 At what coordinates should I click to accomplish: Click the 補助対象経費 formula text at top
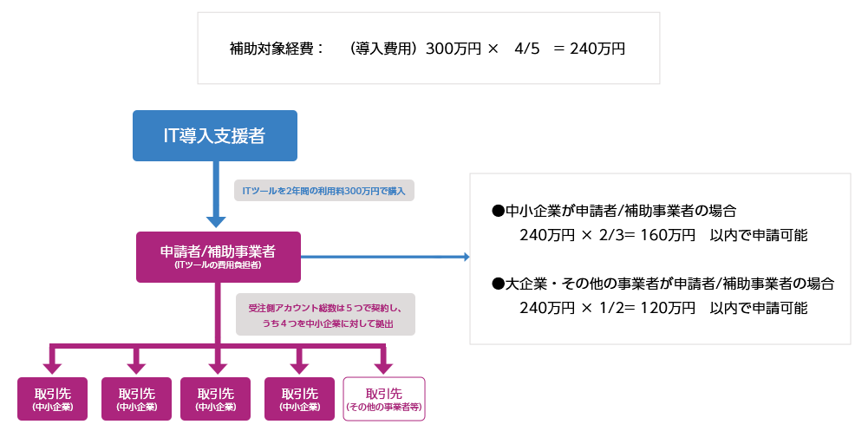pyautogui.click(x=427, y=49)
